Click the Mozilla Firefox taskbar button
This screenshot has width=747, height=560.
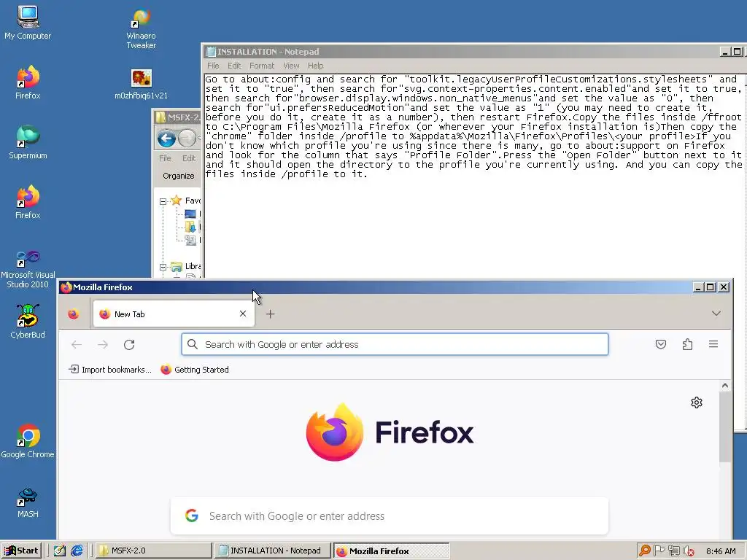(391, 551)
